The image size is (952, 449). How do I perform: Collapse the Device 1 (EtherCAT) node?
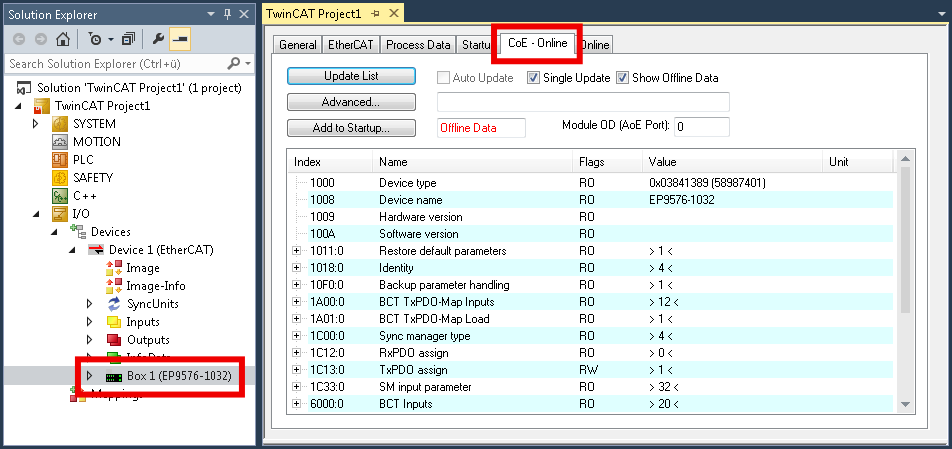[73, 250]
